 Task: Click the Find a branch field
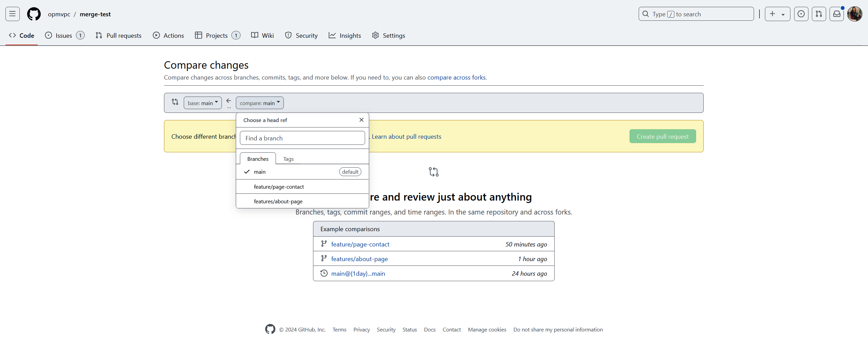point(302,138)
